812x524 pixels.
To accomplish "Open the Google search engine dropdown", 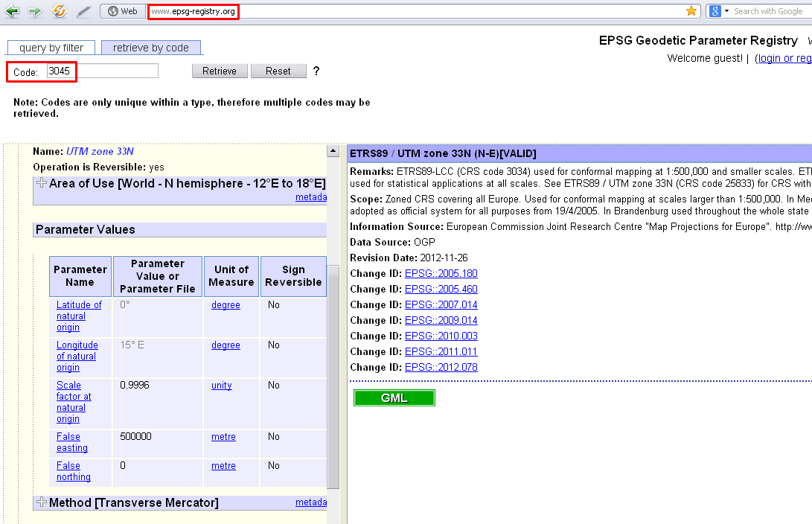I will tap(717, 11).
